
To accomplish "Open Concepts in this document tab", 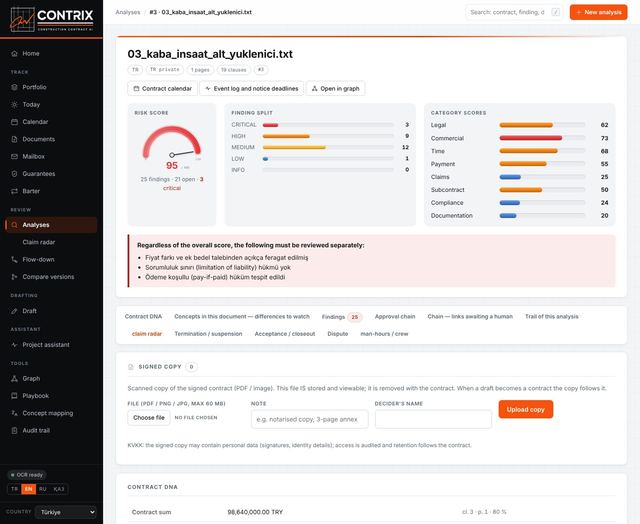I will click(x=242, y=316).
